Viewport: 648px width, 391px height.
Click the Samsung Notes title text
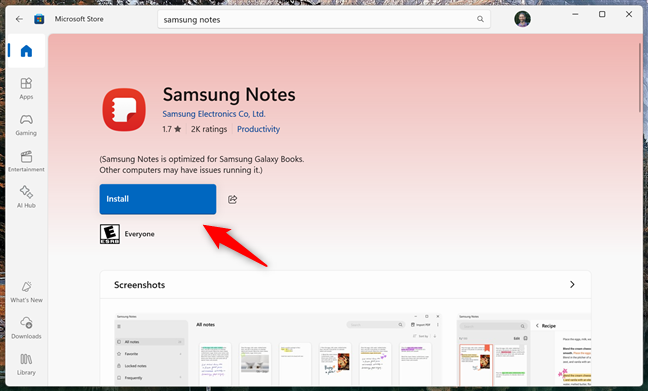click(229, 95)
